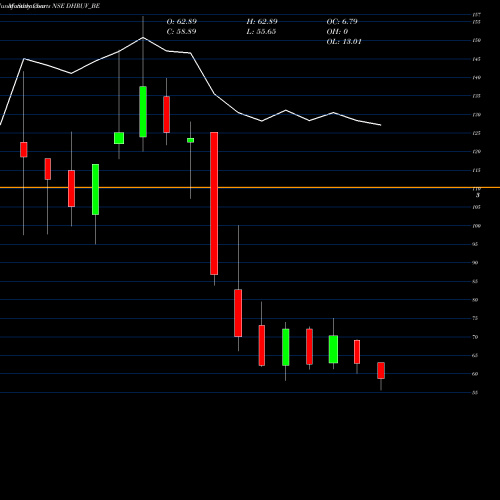Click the white moving average line peak

point(143,37)
